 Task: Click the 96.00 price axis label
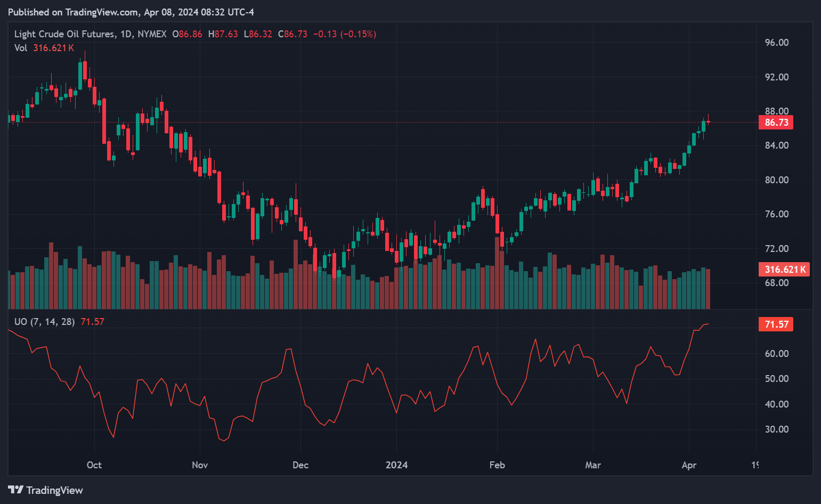777,43
